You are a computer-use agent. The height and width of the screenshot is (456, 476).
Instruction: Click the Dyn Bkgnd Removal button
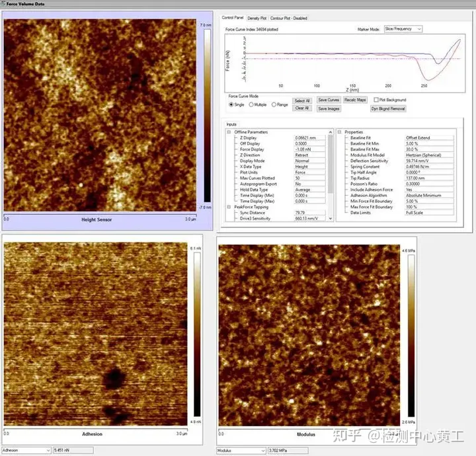coord(388,108)
